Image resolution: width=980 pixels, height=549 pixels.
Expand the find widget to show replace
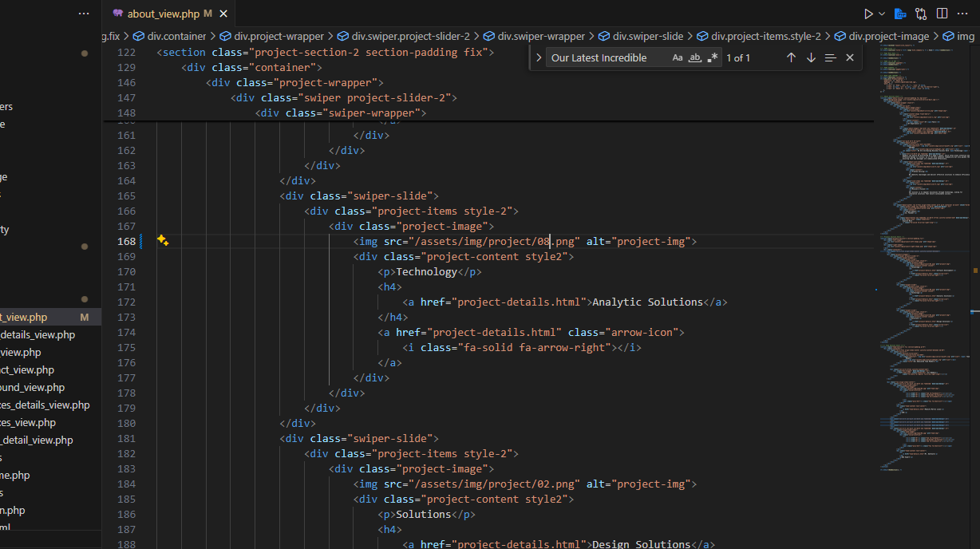[539, 57]
